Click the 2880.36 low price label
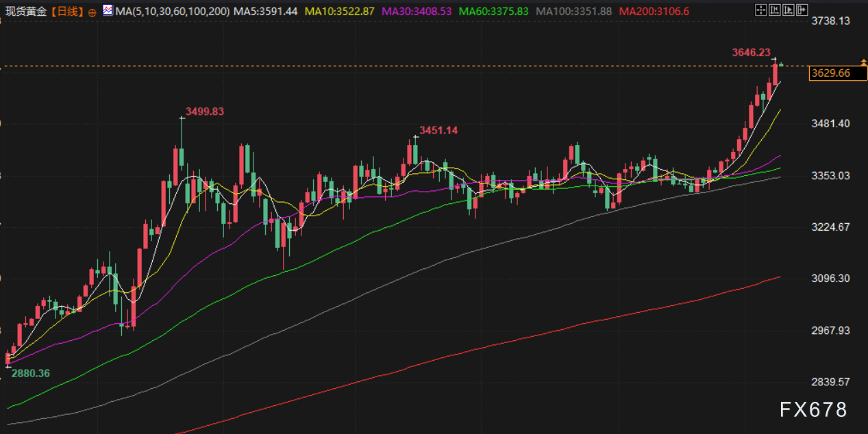The height and width of the screenshot is (434, 868). pyautogui.click(x=29, y=374)
